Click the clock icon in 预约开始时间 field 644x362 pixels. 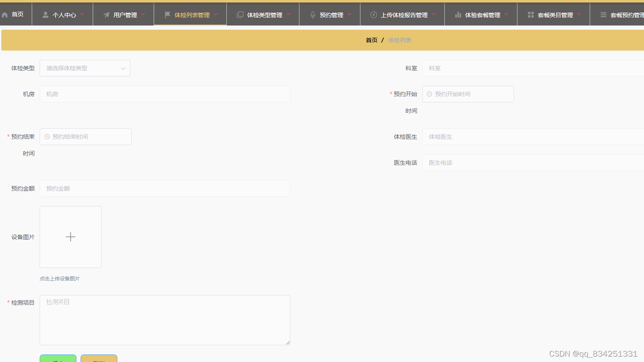[x=429, y=94]
